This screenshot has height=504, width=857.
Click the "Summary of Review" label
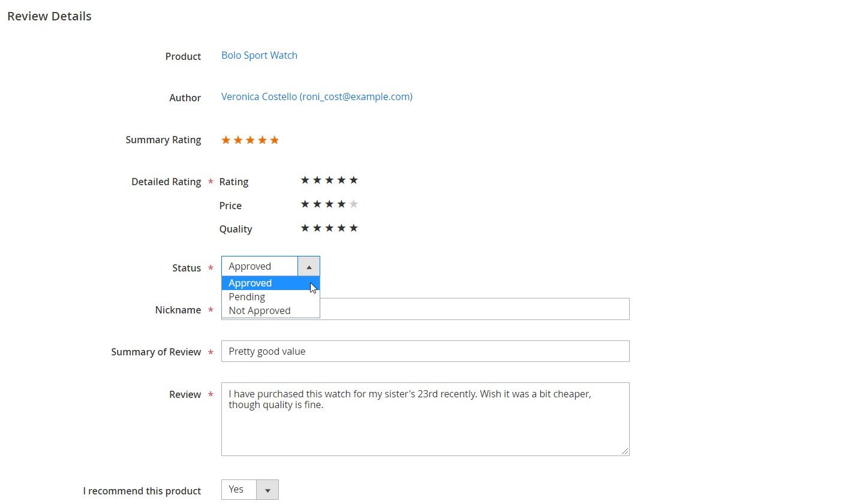click(156, 352)
